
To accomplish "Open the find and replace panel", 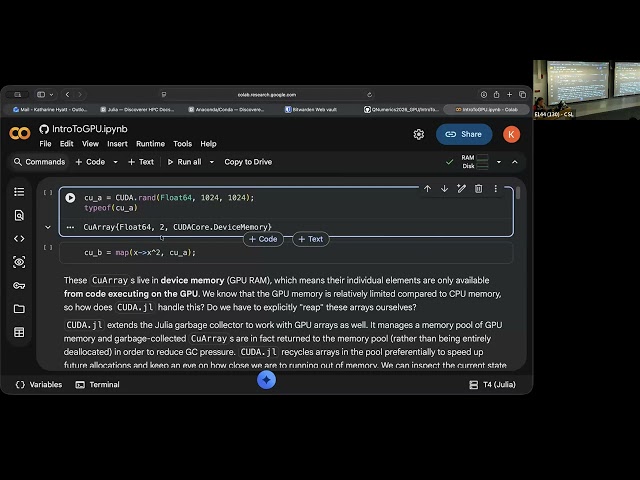I will tap(19, 215).
